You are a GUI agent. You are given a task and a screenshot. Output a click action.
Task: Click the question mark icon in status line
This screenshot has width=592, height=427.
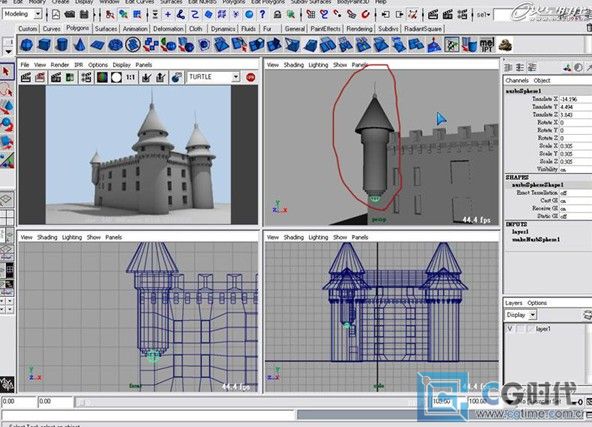point(262,15)
